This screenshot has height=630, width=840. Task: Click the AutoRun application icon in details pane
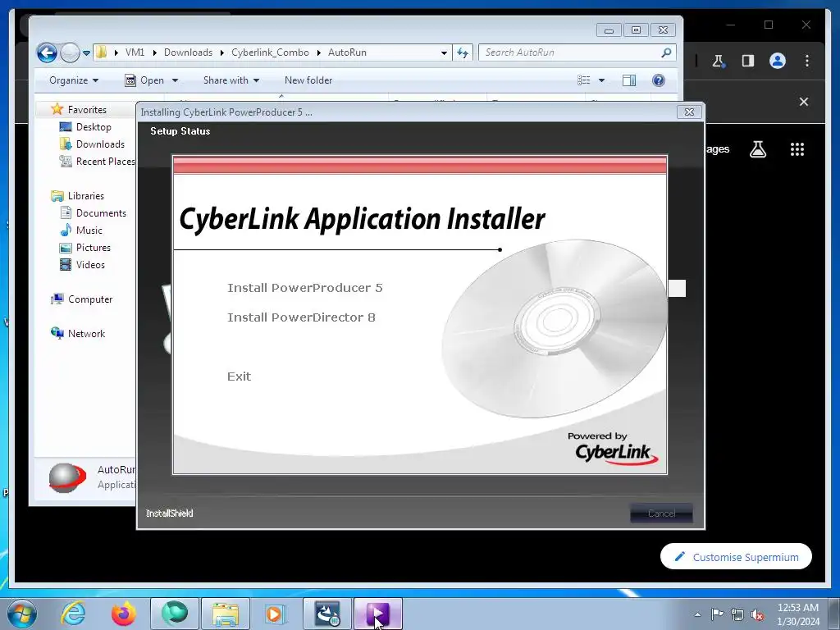(67, 478)
